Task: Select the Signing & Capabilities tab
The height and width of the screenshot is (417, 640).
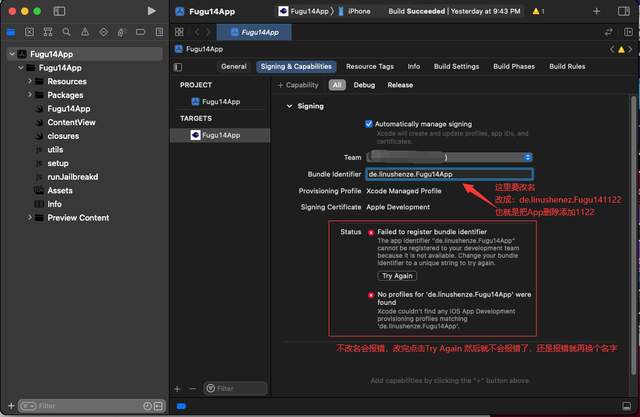Action: pos(296,67)
